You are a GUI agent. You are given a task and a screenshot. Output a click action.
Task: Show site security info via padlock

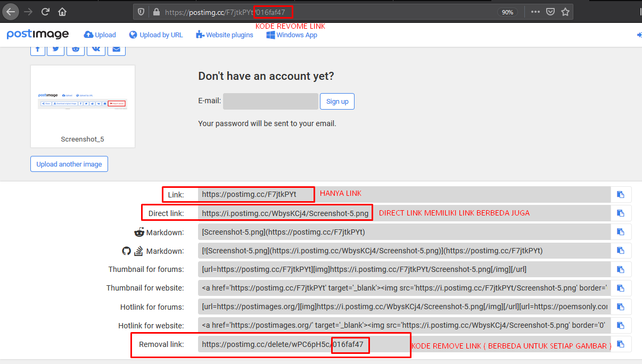(157, 12)
